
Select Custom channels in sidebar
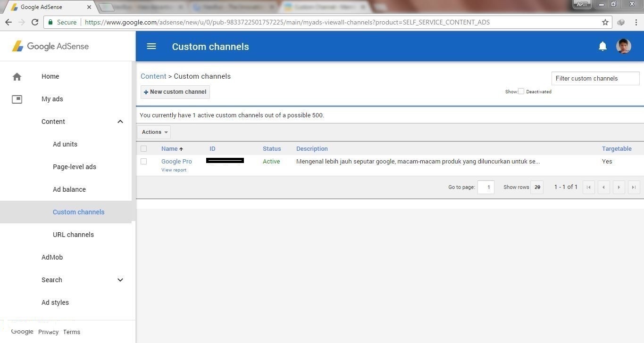click(x=78, y=212)
